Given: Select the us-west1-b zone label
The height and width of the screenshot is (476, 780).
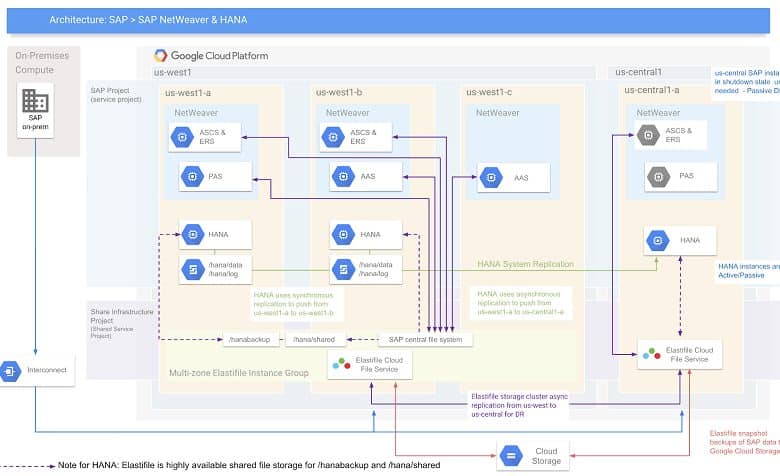Looking at the screenshot, I should pyautogui.click(x=339, y=93).
